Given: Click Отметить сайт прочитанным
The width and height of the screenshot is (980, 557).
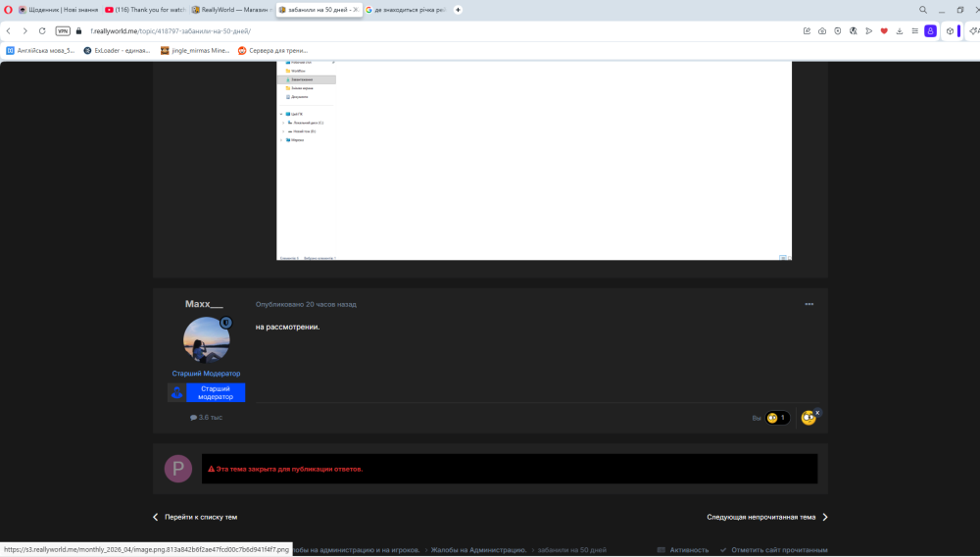Looking at the screenshot, I should point(774,550).
